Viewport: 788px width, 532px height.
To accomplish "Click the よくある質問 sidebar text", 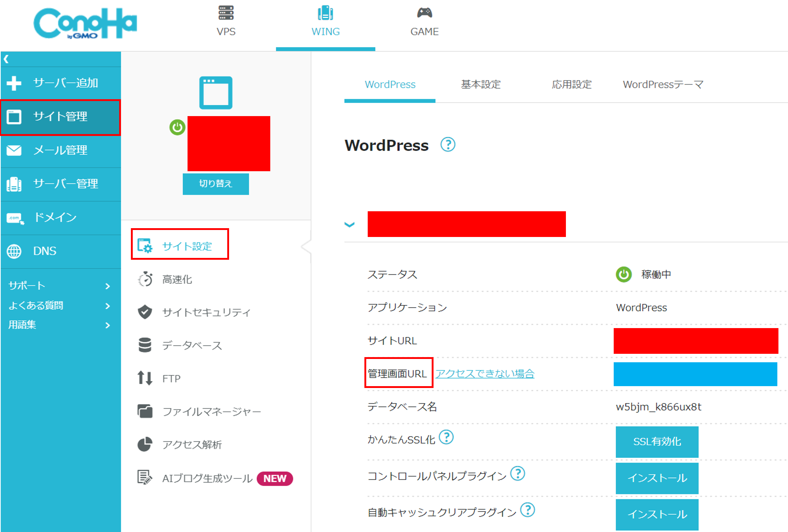I will click(x=36, y=306).
